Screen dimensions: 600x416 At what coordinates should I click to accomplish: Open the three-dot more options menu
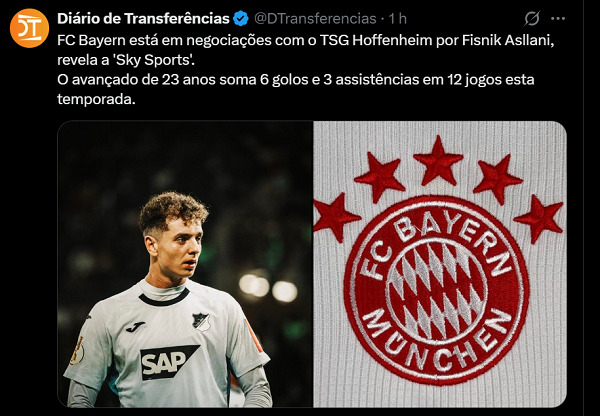tap(558, 18)
